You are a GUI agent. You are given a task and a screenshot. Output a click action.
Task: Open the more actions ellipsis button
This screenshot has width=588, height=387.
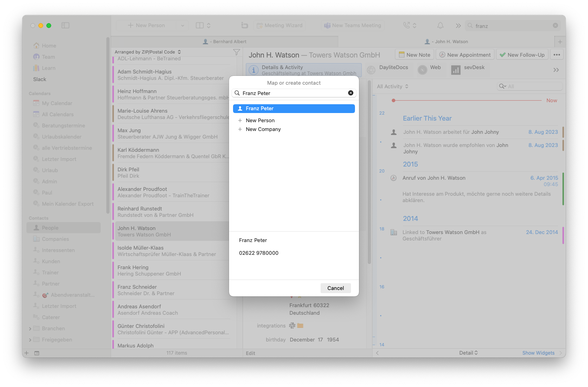click(557, 55)
